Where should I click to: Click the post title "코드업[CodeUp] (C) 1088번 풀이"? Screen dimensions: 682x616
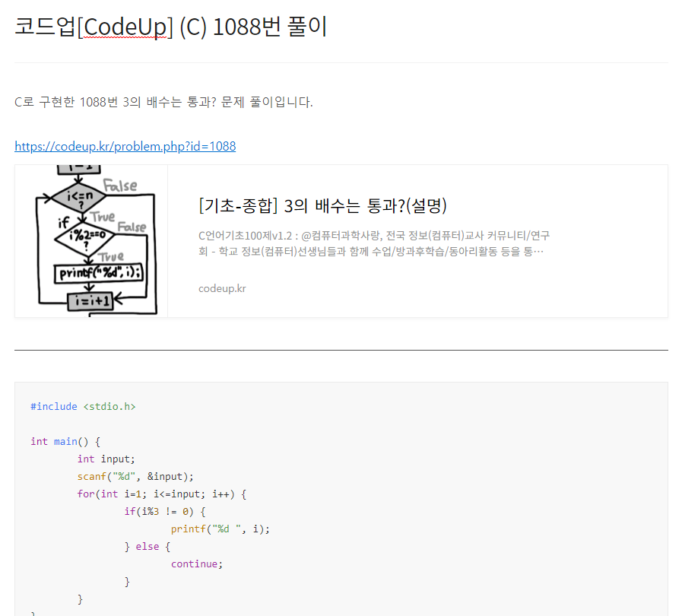tap(170, 27)
